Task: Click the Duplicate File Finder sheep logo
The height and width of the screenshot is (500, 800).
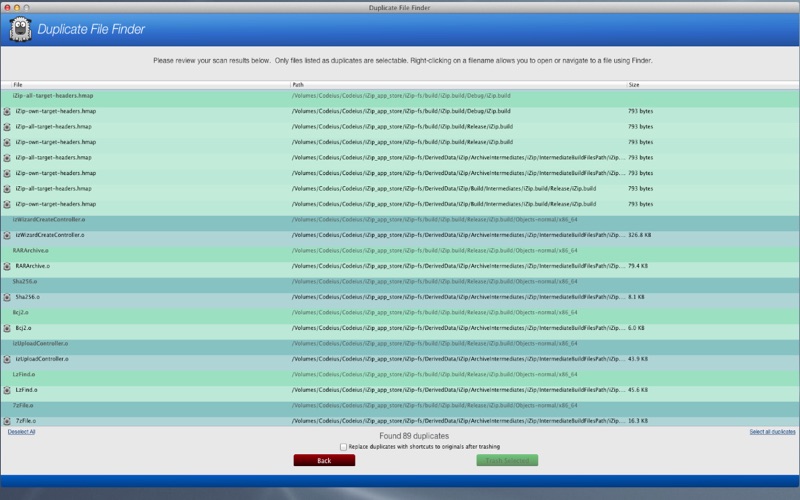Action: [x=20, y=29]
